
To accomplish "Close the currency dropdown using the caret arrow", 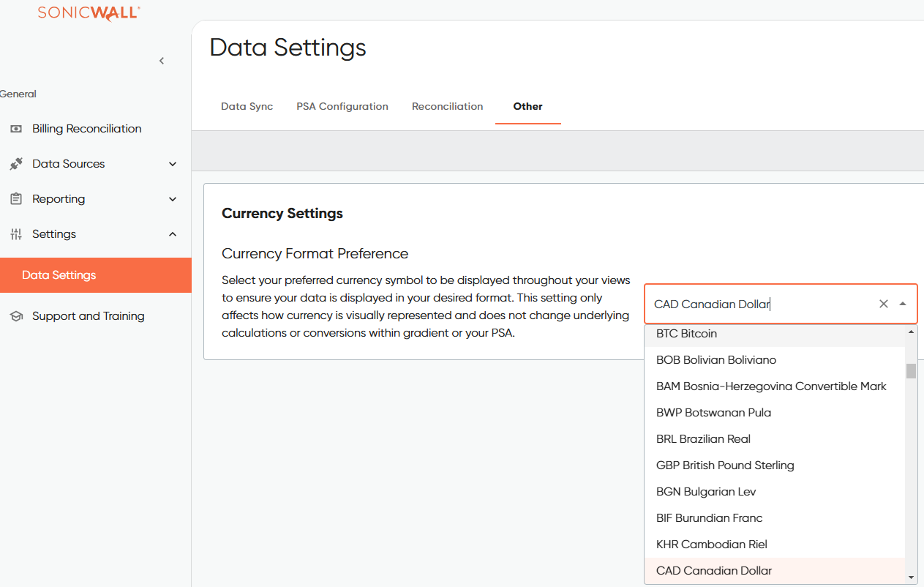I will coord(903,304).
